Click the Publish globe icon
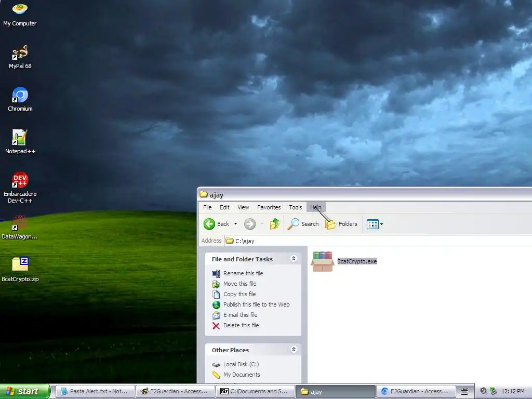Viewport: 532px width, 399px height. 216,304
